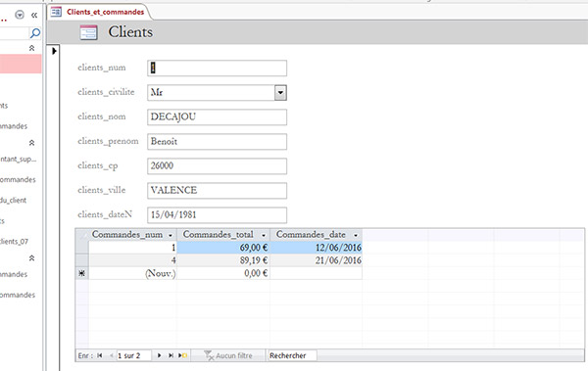Click the 89,19 € total cell
Screen dimensions: 588x371
[223, 260]
